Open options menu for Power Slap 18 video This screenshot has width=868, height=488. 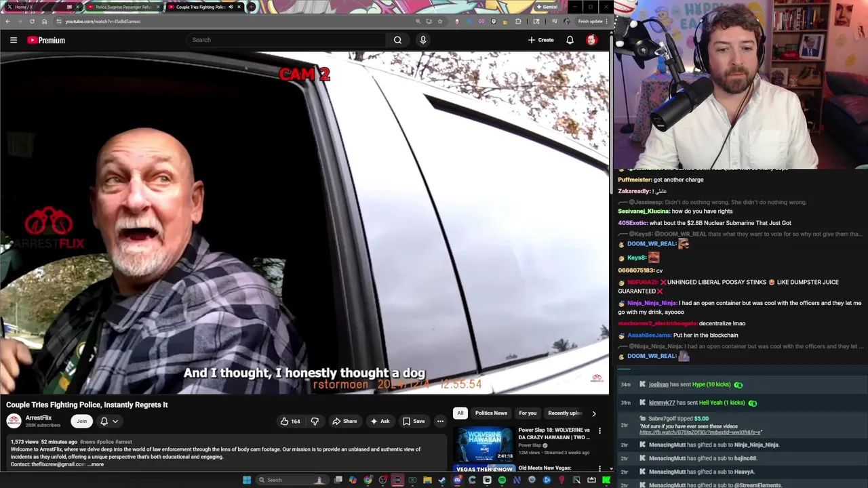[599, 431]
